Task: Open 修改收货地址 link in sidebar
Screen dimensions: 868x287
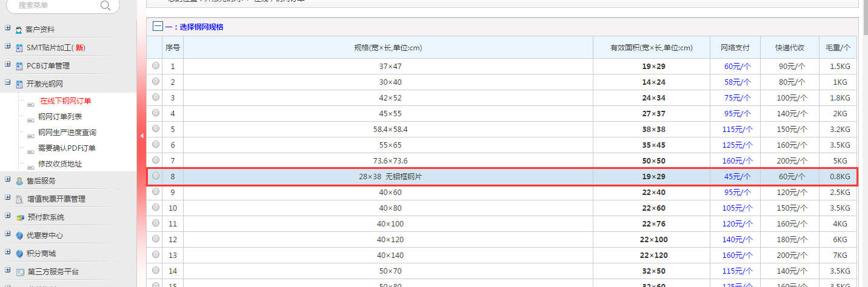Action: (x=60, y=164)
